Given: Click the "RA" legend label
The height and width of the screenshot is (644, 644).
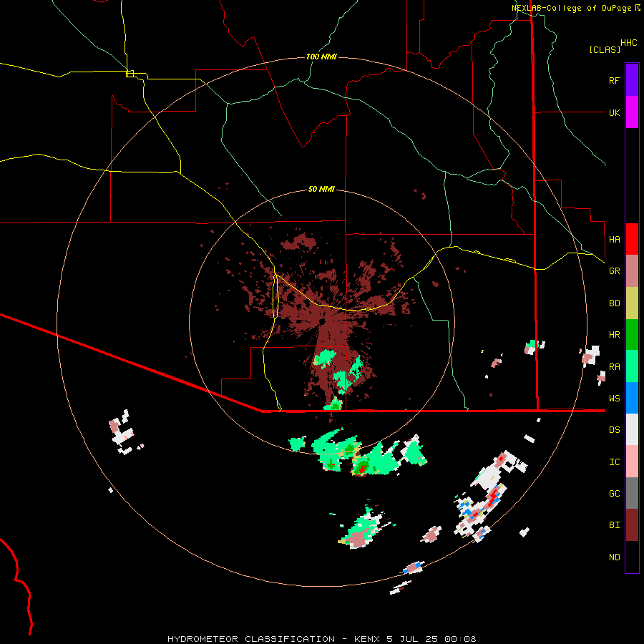Looking at the screenshot, I should coord(614,367).
